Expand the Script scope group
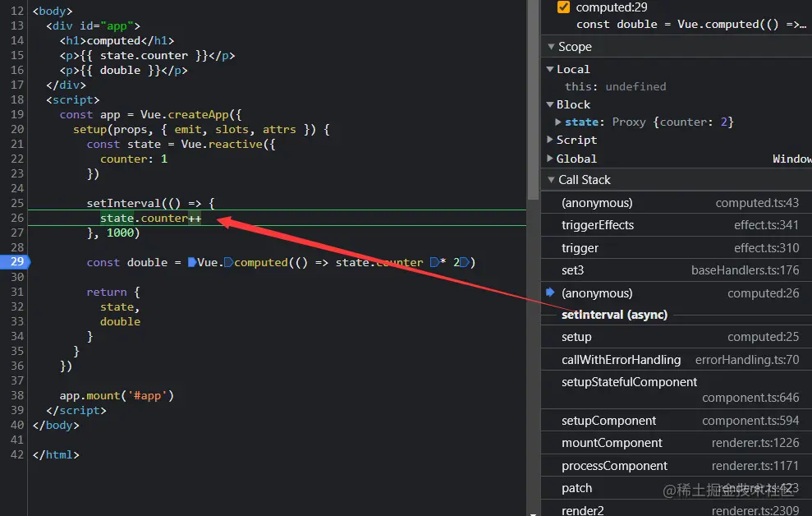 550,140
